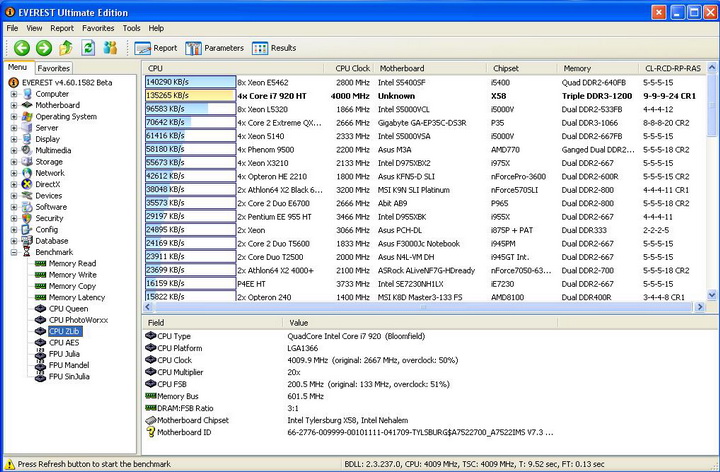Open the Tools menu
The width and height of the screenshot is (720, 472).
coord(131,28)
